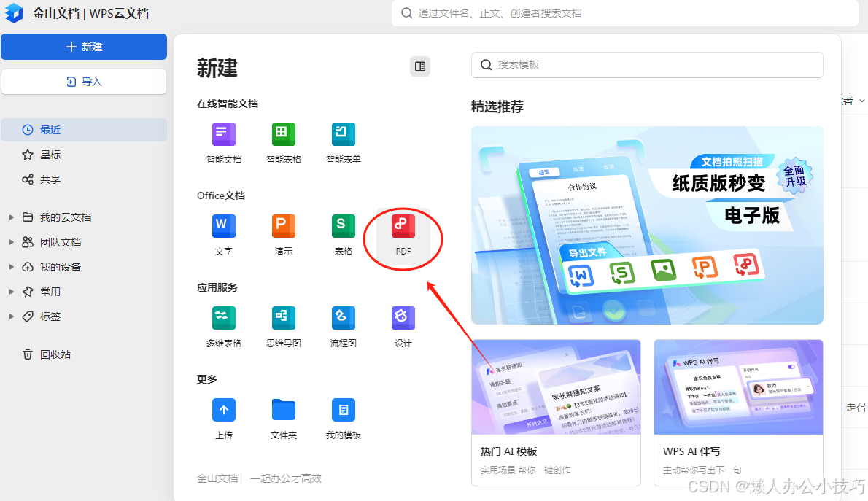Create a 智能表格 smart spreadsheet
Viewport: 868px width, 501px height.
pos(284,144)
